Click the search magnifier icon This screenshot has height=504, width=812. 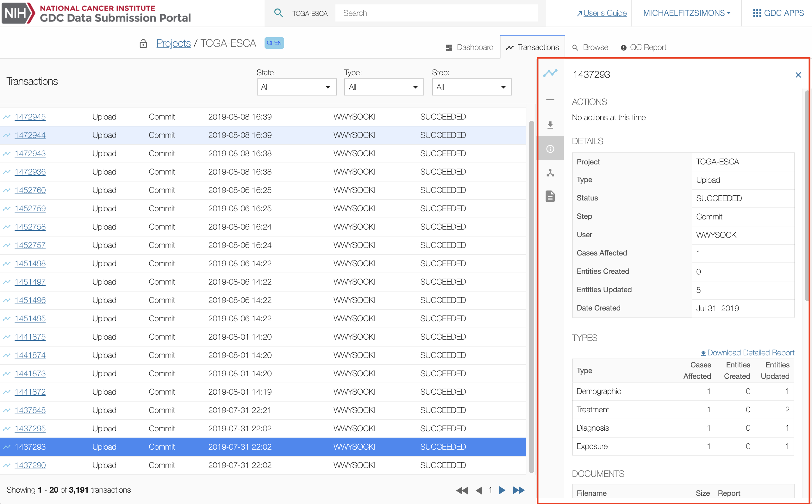pos(278,13)
